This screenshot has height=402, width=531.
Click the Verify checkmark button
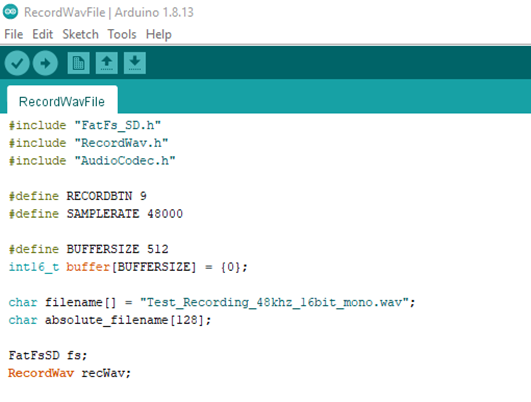[17, 63]
